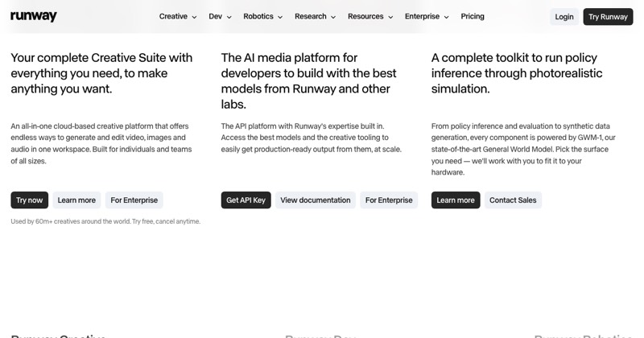Image resolution: width=644 pixels, height=338 pixels.
Task: Click the Get API Key button
Action: click(x=246, y=200)
